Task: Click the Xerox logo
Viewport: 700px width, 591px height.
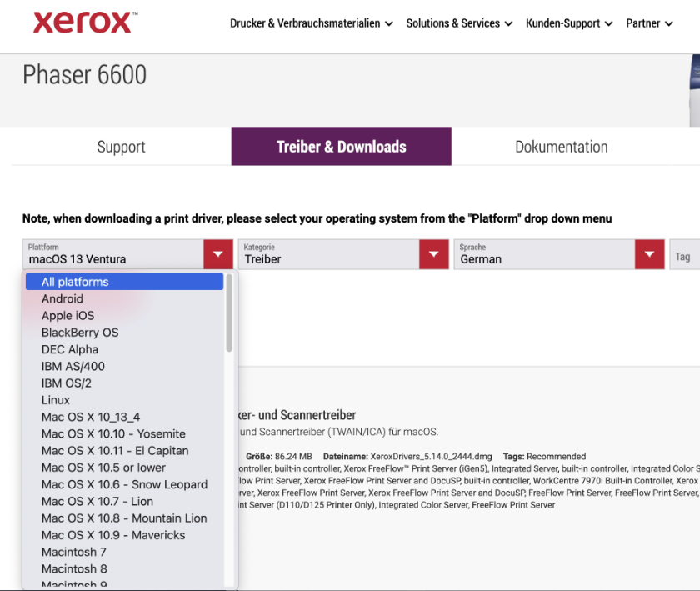Action: (85, 23)
